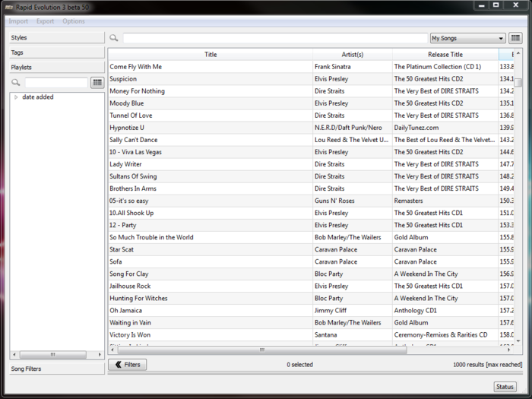532x399 pixels.
Task: Click the Rapid Evolution app icon in title bar
Action: (x=9, y=7)
